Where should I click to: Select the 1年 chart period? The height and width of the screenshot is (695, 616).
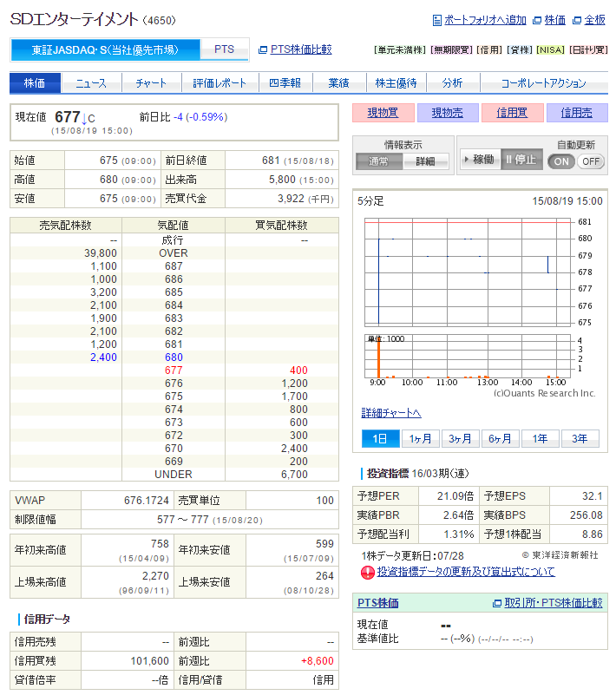pos(540,439)
